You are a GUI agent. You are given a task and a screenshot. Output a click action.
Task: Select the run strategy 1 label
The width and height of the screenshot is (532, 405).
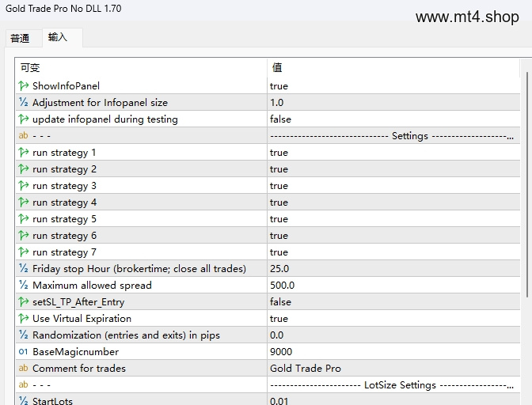pos(64,153)
